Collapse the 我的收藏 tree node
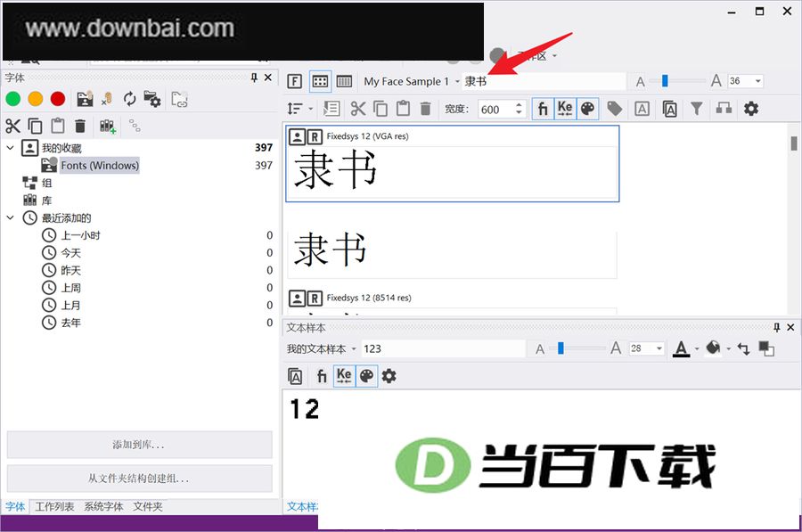Image resolution: width=802 pixels, height=532 pixels. pyautogui.click(x=10, y=148)
